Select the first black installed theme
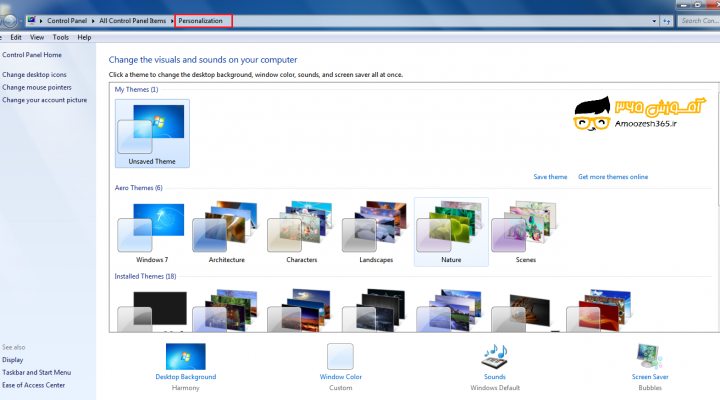 (152, 311)
